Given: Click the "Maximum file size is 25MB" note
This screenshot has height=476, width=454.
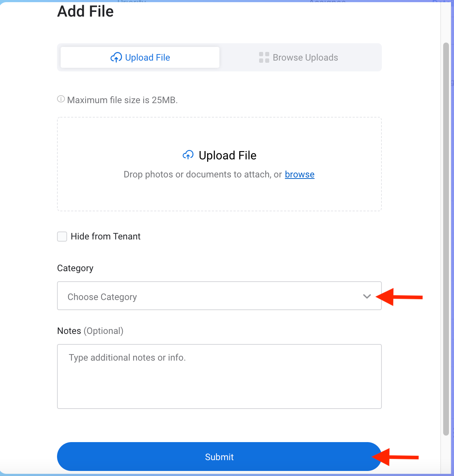Looking at the screenshot, I should [122, 100].
